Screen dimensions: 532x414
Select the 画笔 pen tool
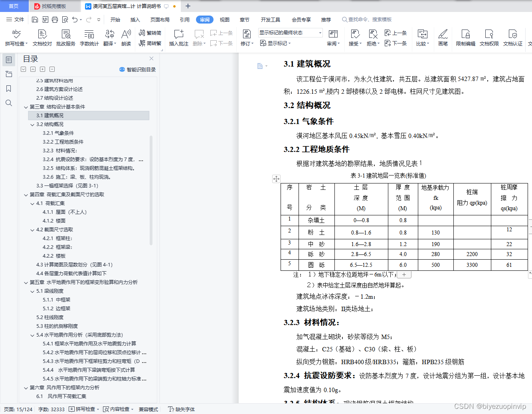[x=443, y=38]
